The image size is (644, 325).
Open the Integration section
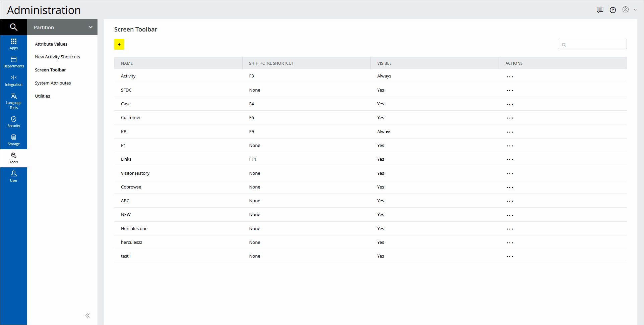coord(13,80)
